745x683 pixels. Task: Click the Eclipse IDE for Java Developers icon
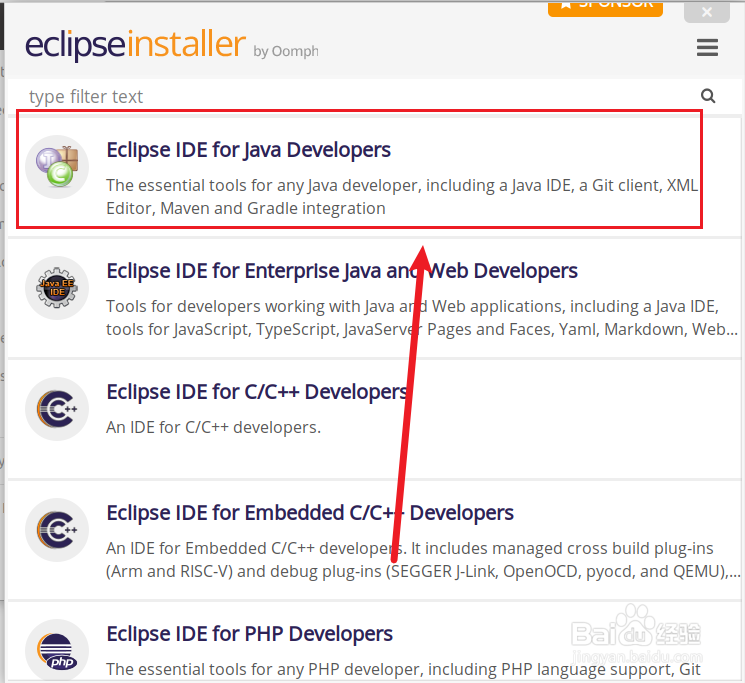pos(57,167)
